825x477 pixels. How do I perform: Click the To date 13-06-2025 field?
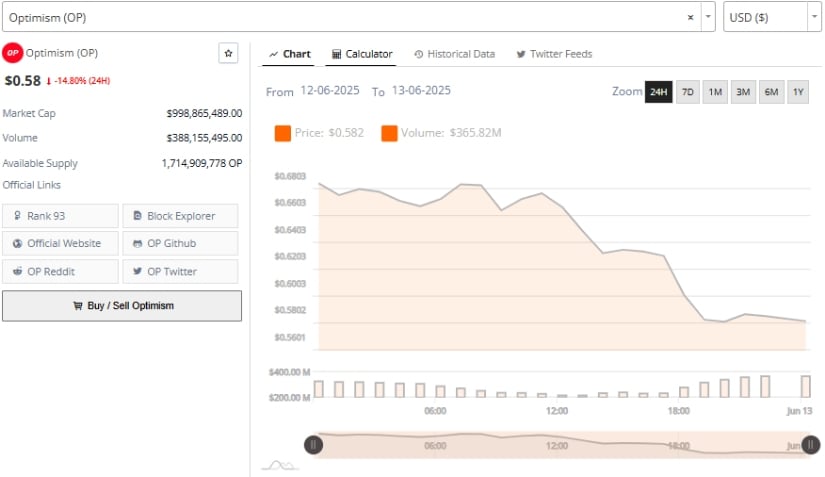tap(421, 90)
